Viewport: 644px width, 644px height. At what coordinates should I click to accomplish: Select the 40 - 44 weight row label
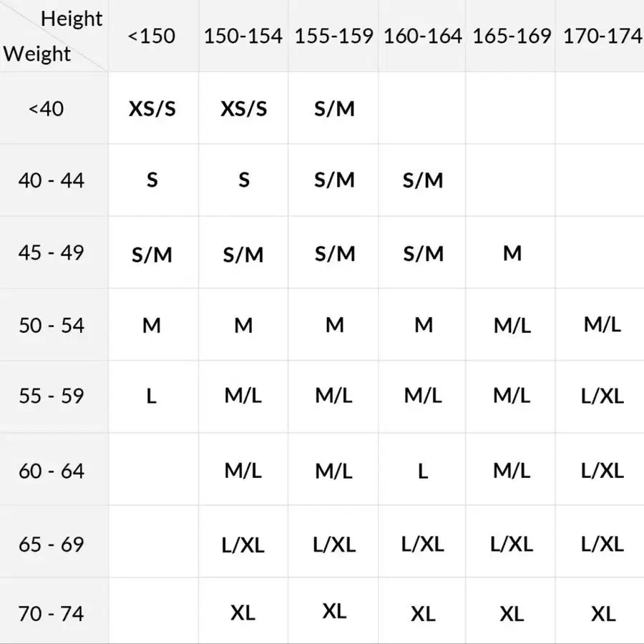pyautogui.click(x=52, y=180)
